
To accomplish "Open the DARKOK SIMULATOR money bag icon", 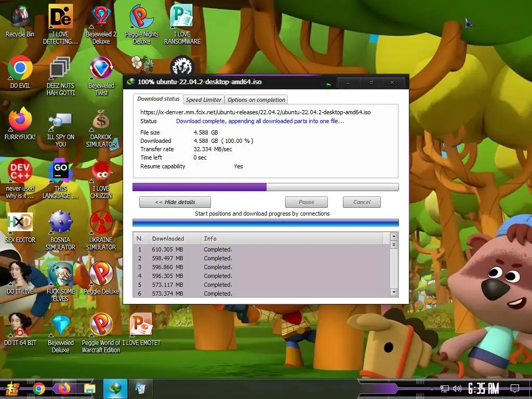I will pyautogui.click(x=101, y=128).
